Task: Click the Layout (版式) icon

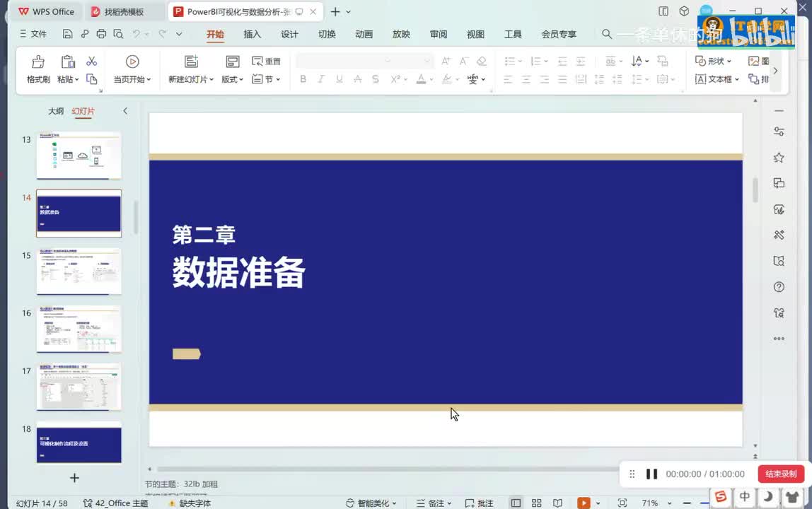Action: (x=233, y=62)
